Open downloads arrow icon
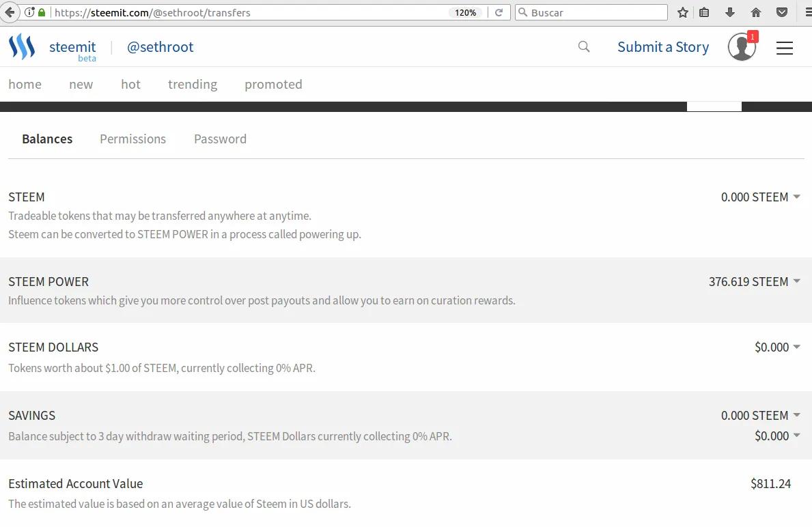The width and height of the screenshot is (812, 527). point(730,12)
